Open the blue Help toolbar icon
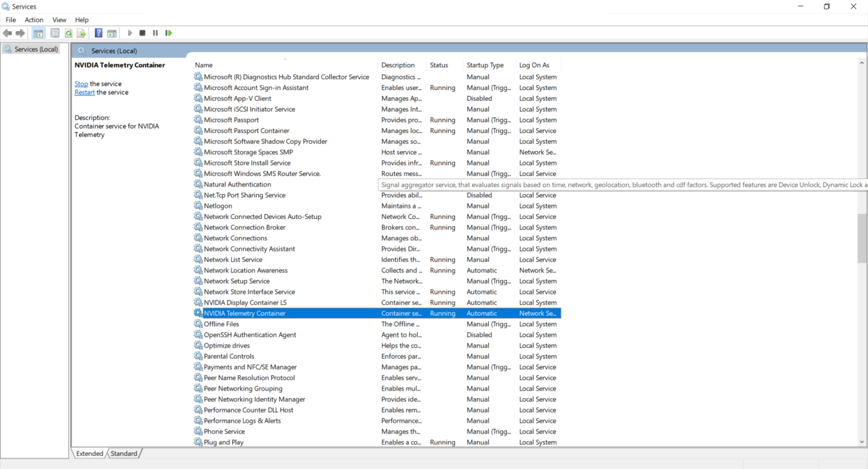 [99, 33]
